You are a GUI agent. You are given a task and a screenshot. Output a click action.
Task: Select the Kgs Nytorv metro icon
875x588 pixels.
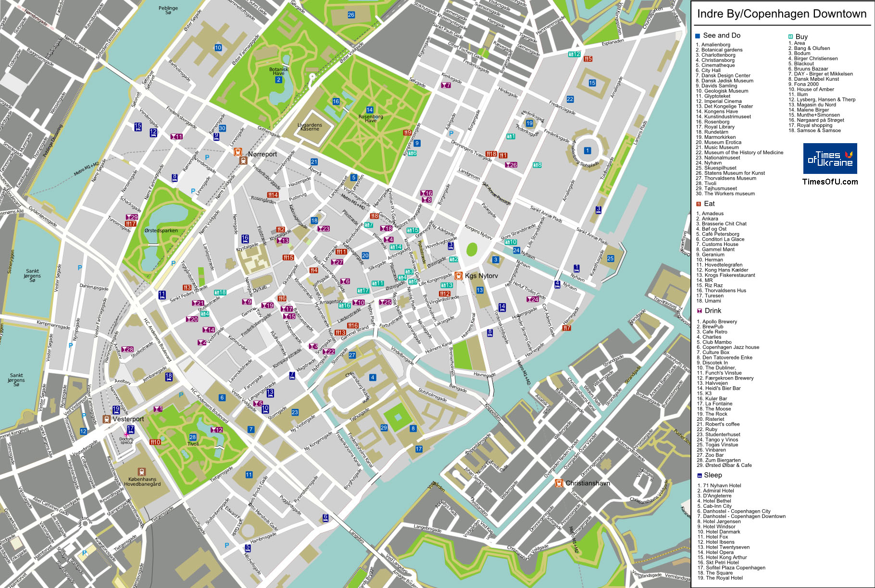pyautogui.click(x=459, y=275)
